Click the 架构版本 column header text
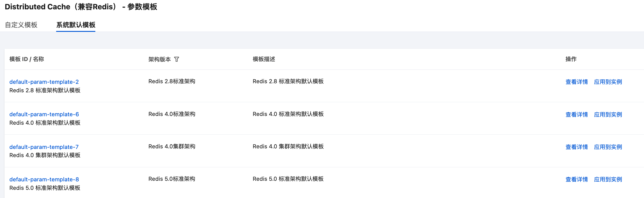This screenshot has width=644, height=198. pos(159,59)
